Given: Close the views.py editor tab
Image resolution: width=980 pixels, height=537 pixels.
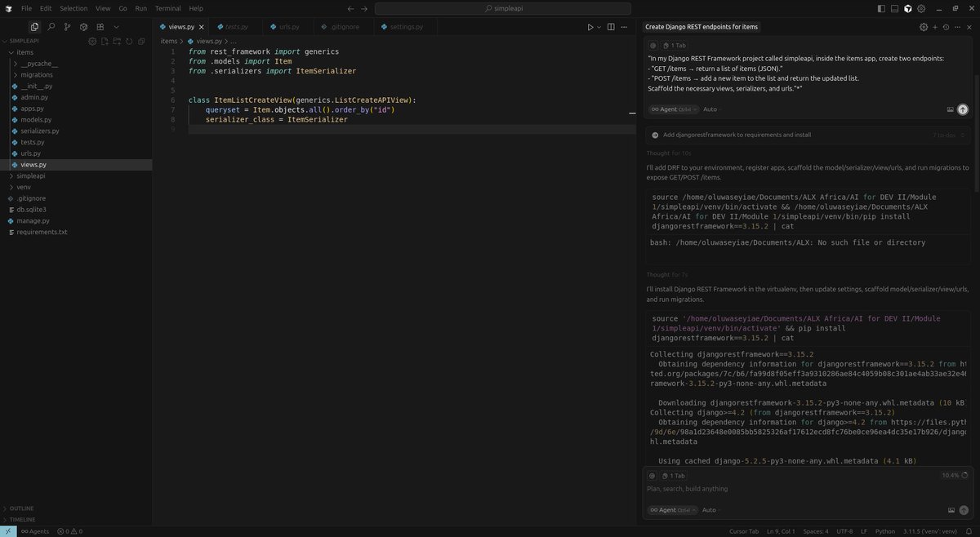Looking at the screenshot, I should pos(202,27).
